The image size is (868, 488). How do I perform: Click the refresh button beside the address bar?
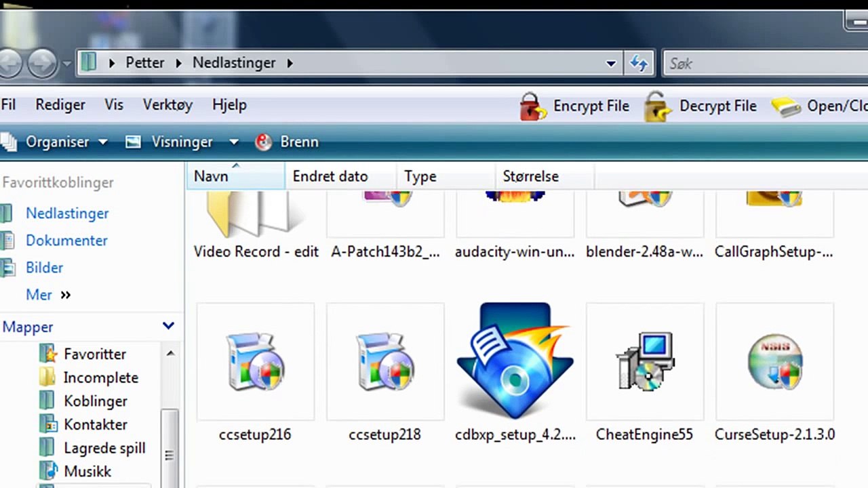pos(639,63)
